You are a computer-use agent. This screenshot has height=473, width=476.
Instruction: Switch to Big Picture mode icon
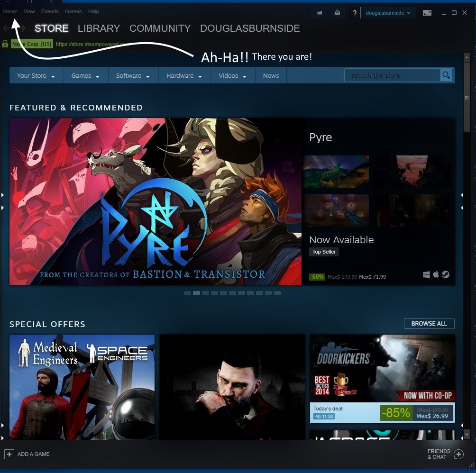(x=427, y=13)
